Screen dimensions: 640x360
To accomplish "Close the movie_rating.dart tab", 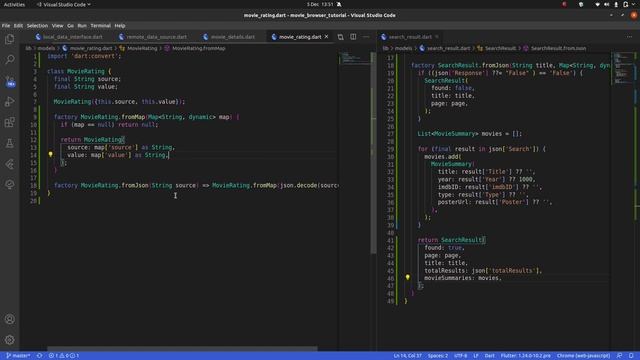I will click(x=327, y=37).
